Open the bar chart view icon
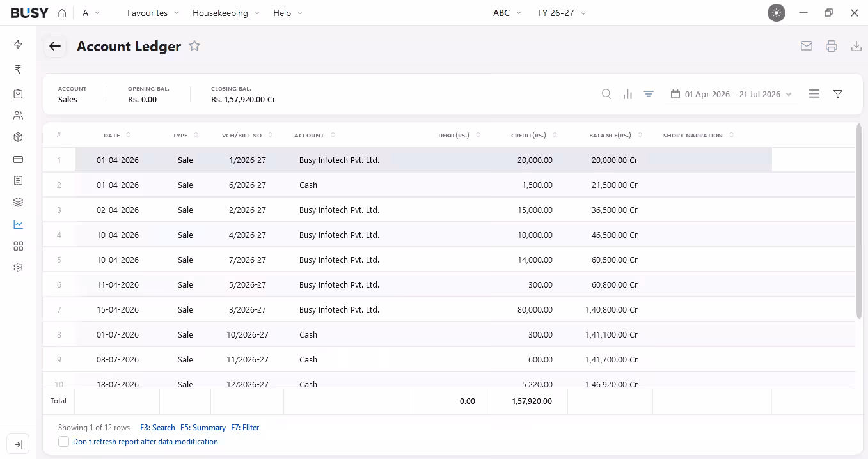Viewport: 868px width, 459px height. tap(627, 94)
